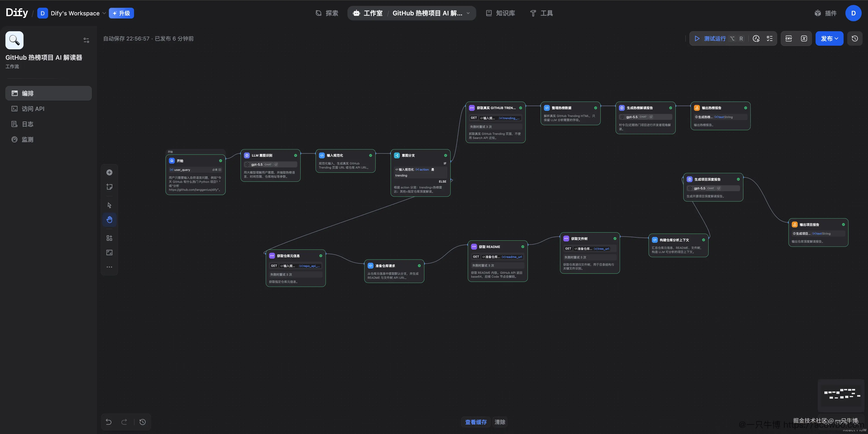Open the three-dots more options in canvas toolbar

click(109, 267)
